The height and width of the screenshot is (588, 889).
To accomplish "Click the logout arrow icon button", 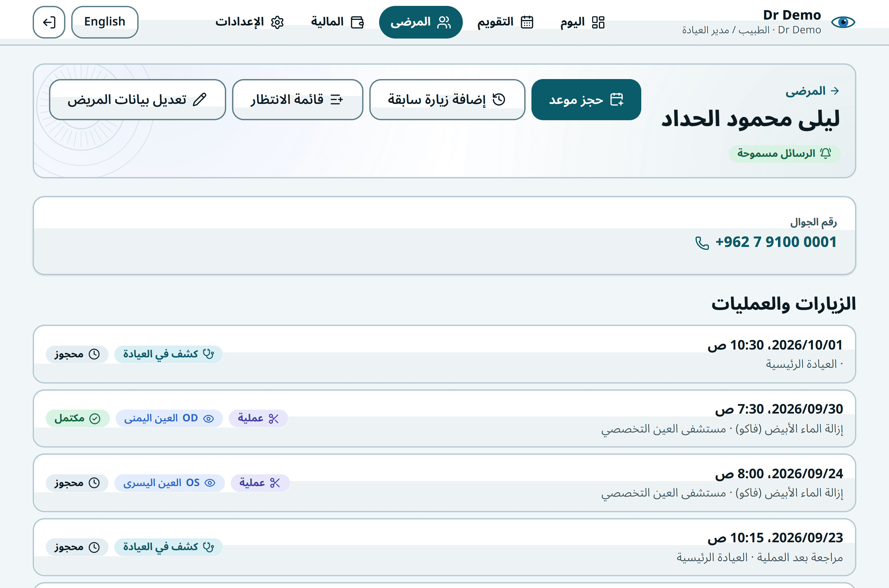I will (x=49, y=22).
